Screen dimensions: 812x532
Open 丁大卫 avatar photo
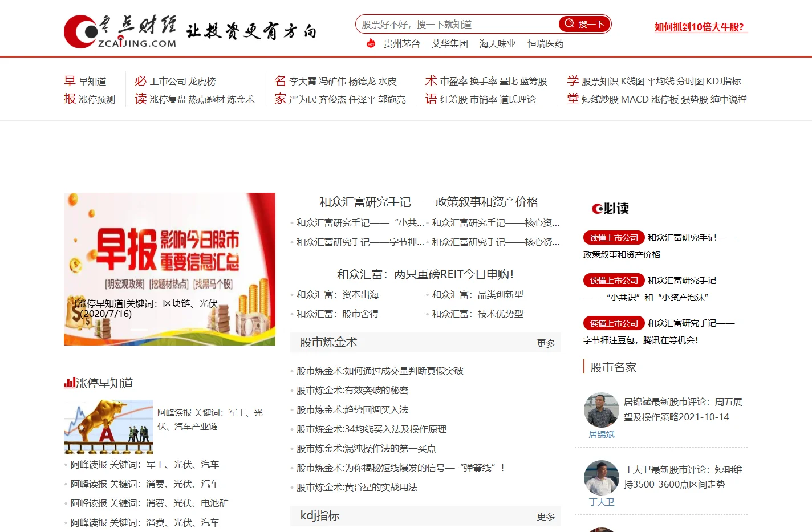tap(602, 478)
